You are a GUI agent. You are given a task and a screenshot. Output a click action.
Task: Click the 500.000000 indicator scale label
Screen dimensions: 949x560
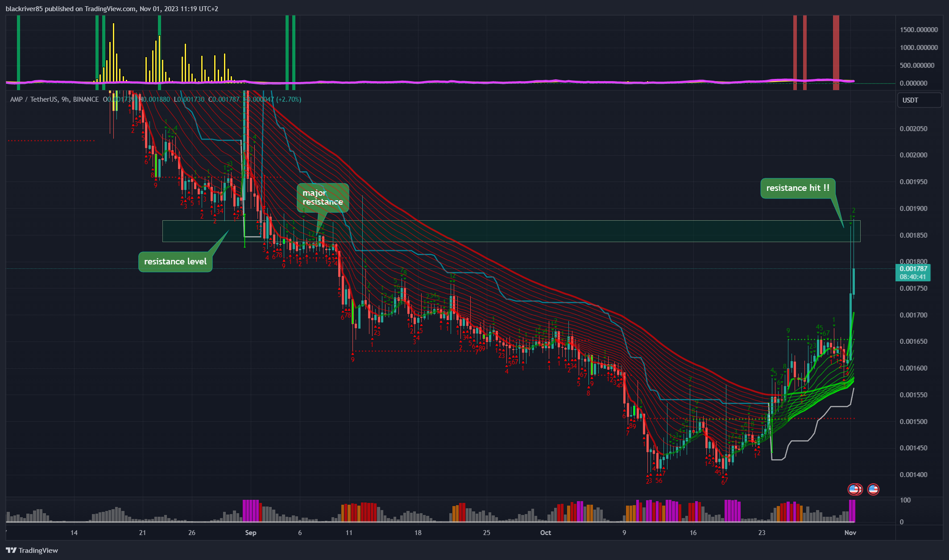point(917,66)
